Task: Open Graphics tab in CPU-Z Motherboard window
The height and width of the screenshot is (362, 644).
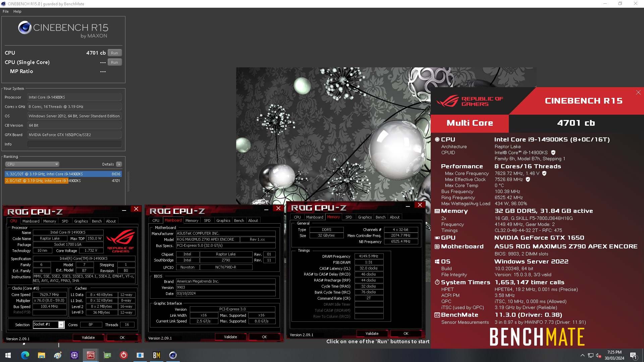Action: pyautogui.click(x=223, y=221)
